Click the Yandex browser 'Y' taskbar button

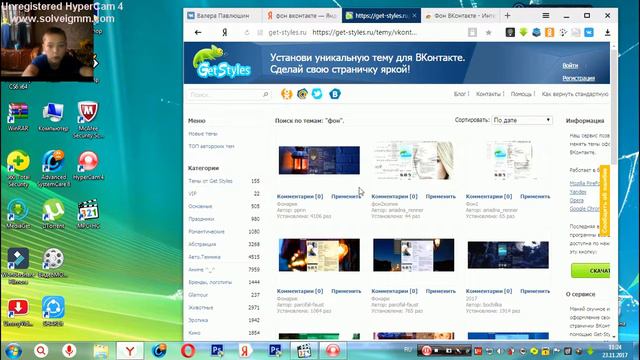pos(130,351)
